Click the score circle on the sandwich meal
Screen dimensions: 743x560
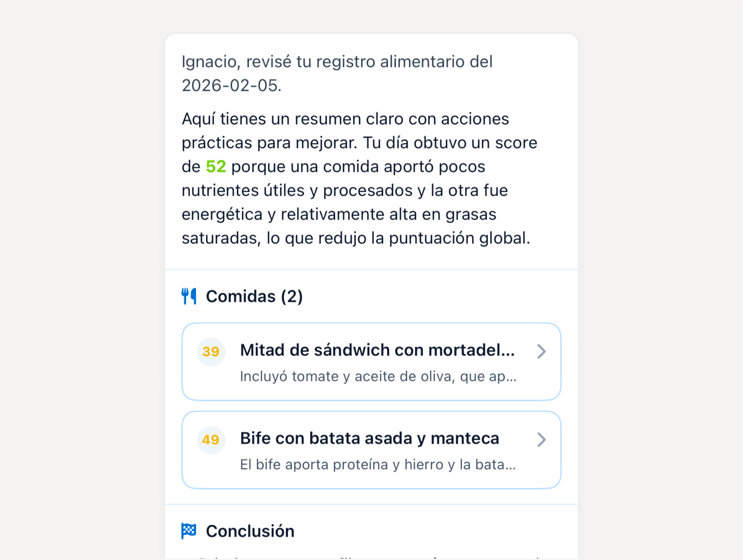coord(211,352)
